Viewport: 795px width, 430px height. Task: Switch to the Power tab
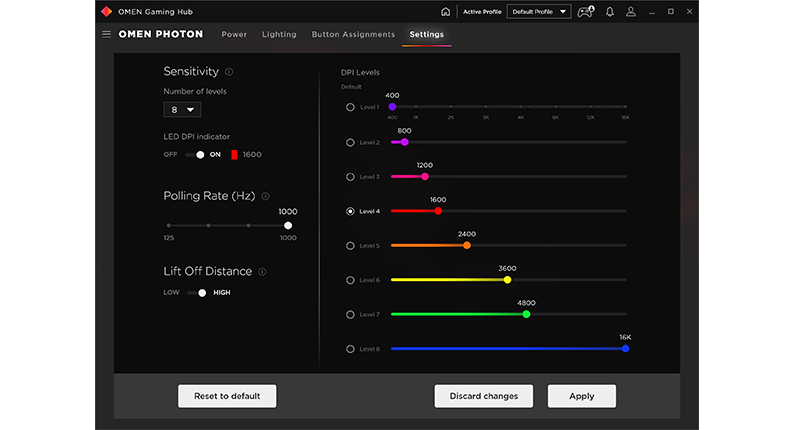click(234, 34)
